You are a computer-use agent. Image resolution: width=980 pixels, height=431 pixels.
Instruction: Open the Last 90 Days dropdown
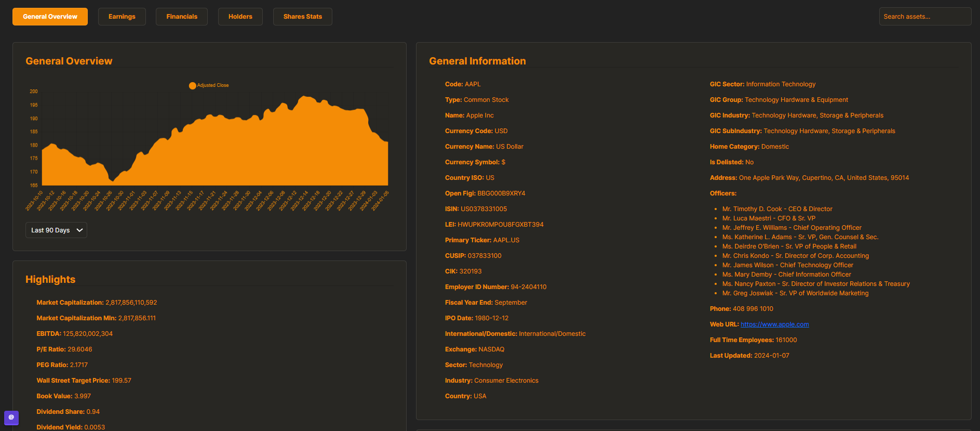click(56, 230)
